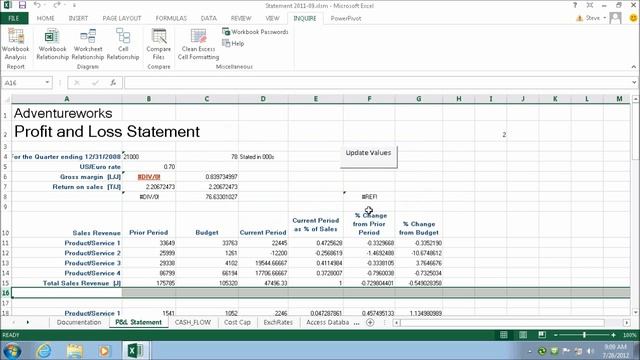Expand the formula bar

634,82
